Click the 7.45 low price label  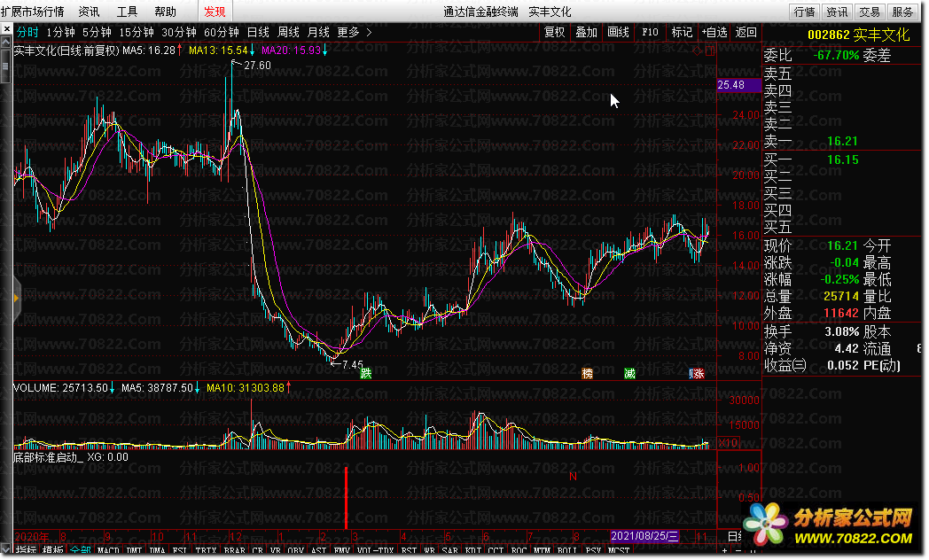click(x=352, y=365)
